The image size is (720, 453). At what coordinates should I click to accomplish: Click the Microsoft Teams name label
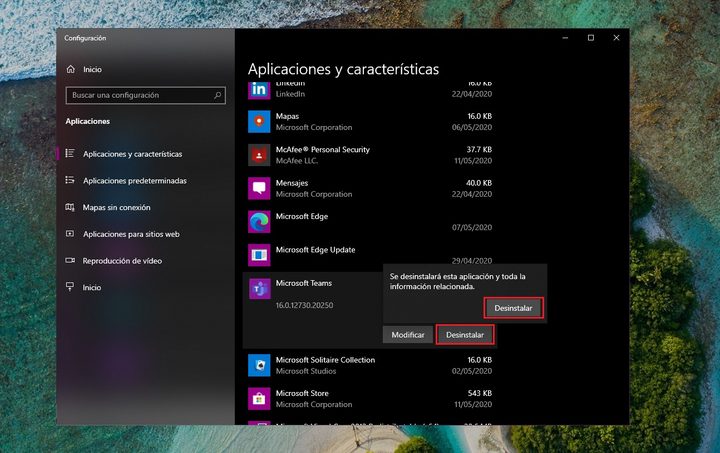304,283
